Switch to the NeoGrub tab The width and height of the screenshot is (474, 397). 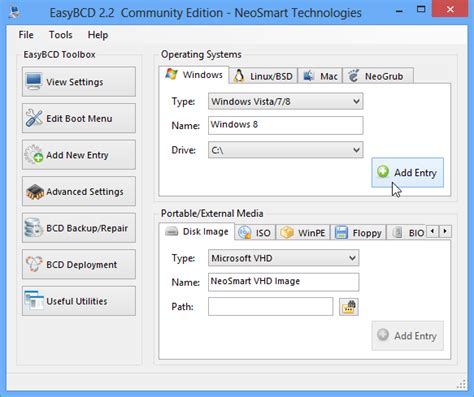378,76
